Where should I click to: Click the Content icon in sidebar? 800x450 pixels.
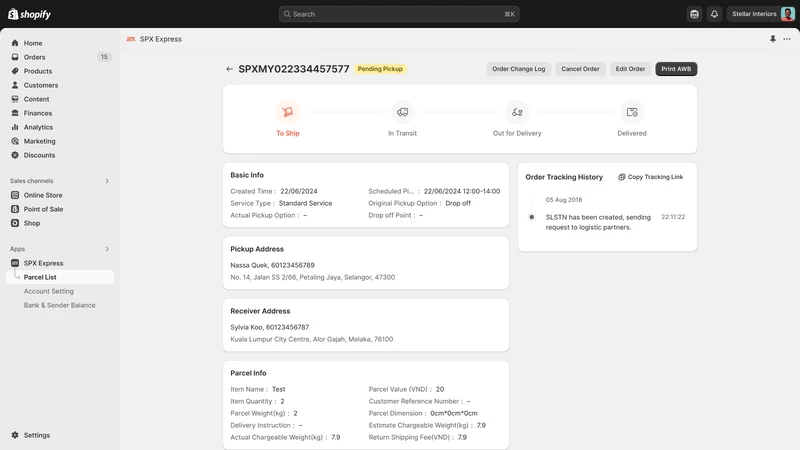tap(15, 99)
